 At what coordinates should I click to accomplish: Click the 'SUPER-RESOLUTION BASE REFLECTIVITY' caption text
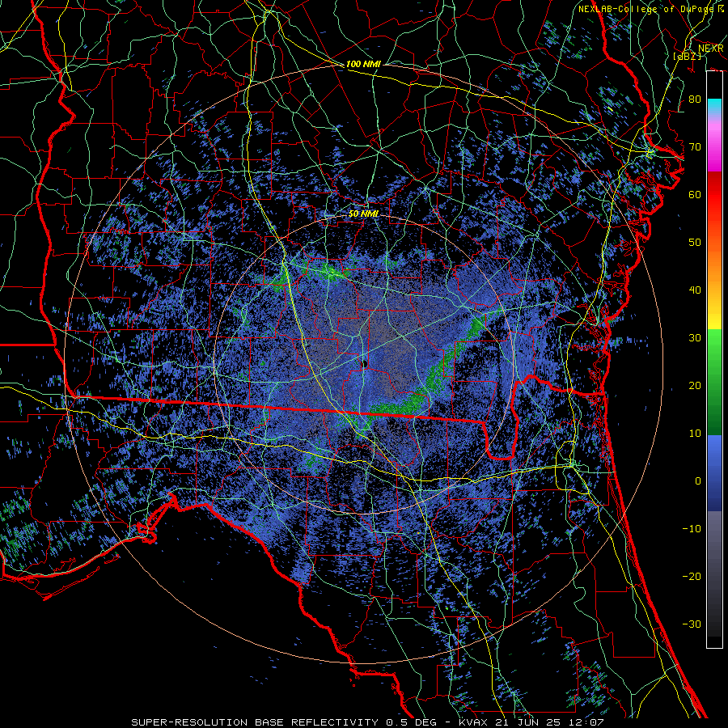click(x=255, y=722)
